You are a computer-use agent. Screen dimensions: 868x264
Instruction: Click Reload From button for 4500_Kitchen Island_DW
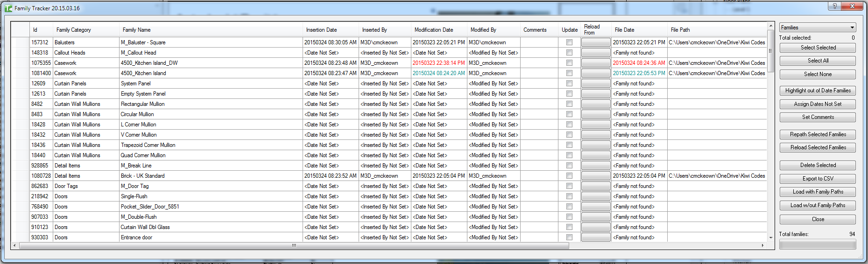pos(595,63)
